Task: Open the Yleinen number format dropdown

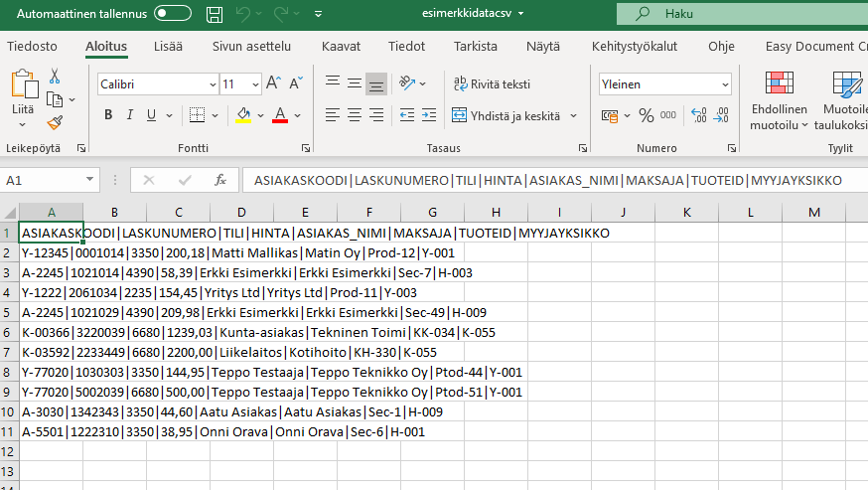Action: point(725,84)
